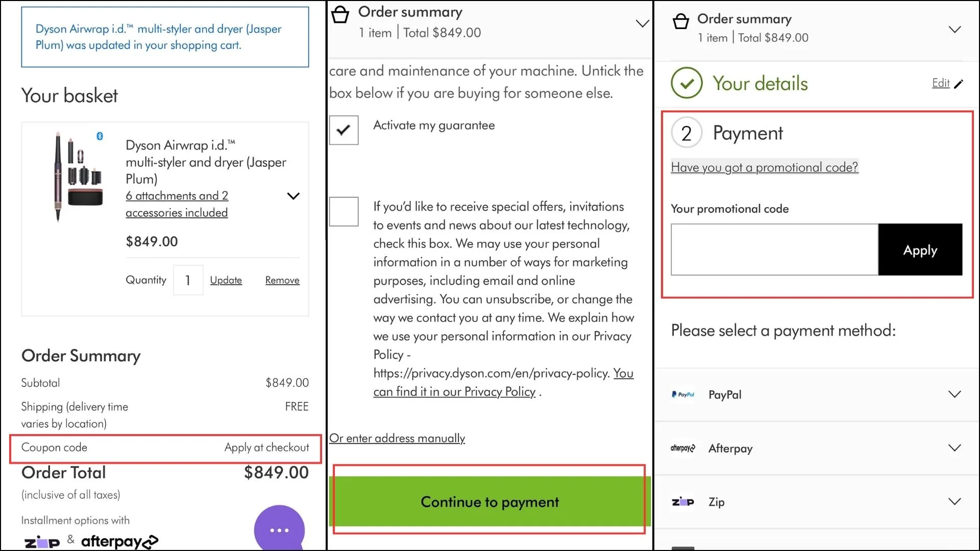Click the Afterpay logo in payment methods
The height and width of the screenshot is (551, 980).
[683, 448]
